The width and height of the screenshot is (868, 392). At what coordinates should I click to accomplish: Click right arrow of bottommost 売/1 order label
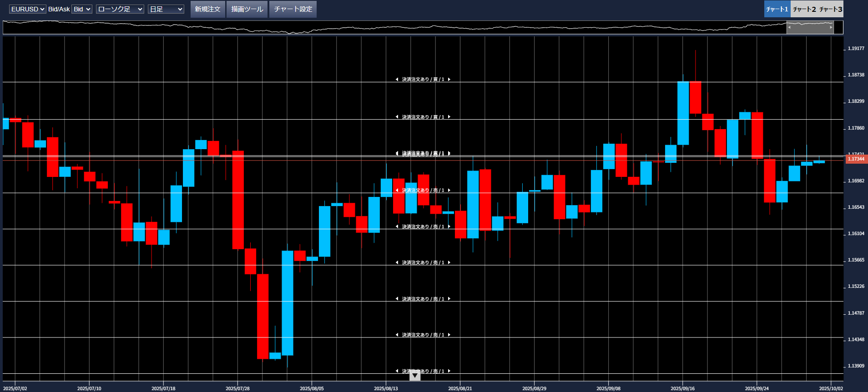(x=449, y=371)
